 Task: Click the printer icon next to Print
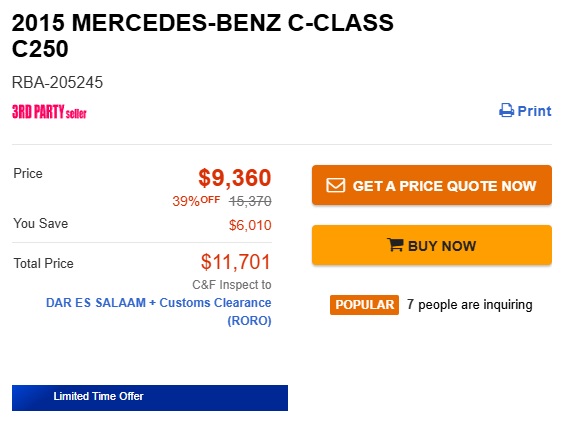point(506,110)
